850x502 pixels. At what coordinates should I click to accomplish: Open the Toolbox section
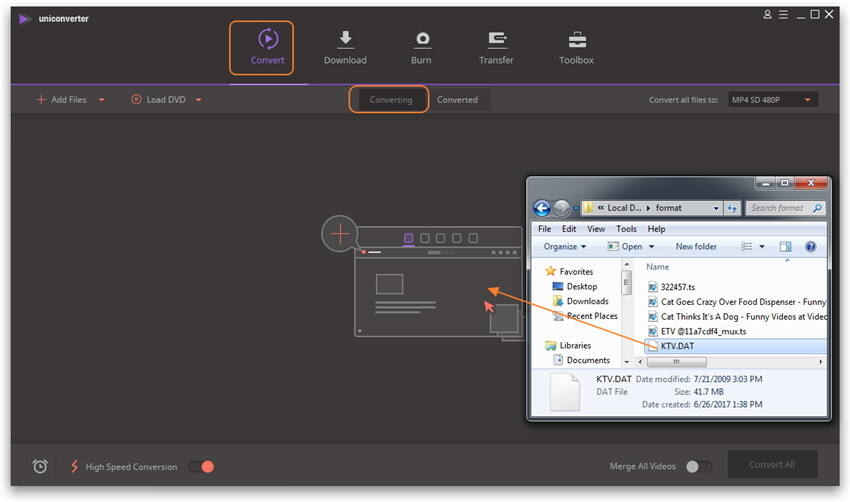tap(576, 48)
